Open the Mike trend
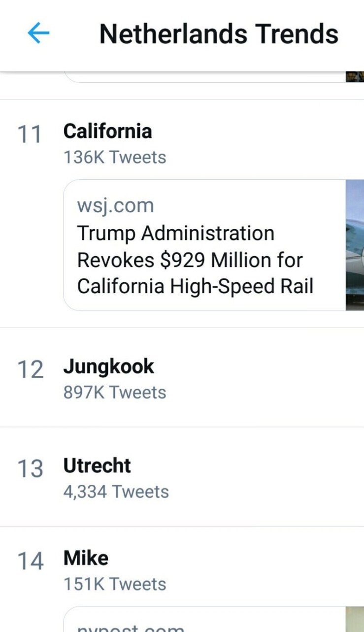The image size is (364, 632). pyautogui.click(x=86, y=558)
